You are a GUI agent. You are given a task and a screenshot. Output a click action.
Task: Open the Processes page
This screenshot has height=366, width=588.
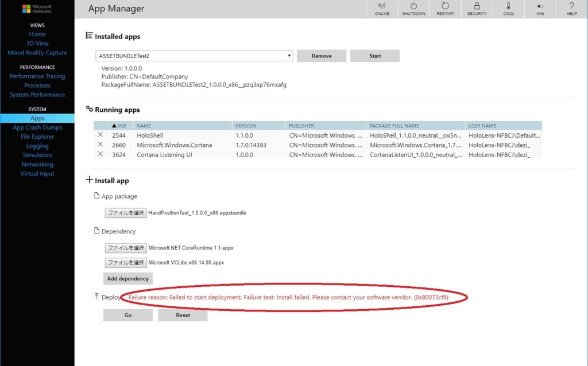(x=37, y=85)
